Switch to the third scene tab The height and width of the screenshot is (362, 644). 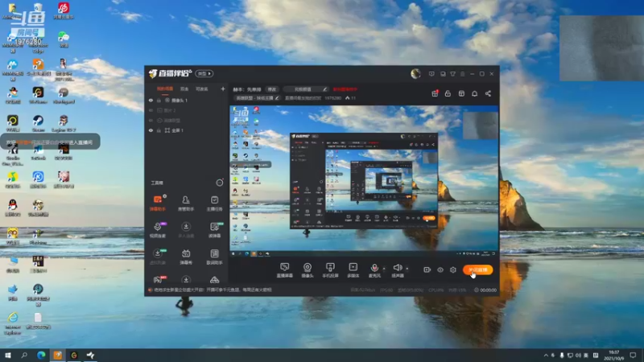tap(202, 88)
